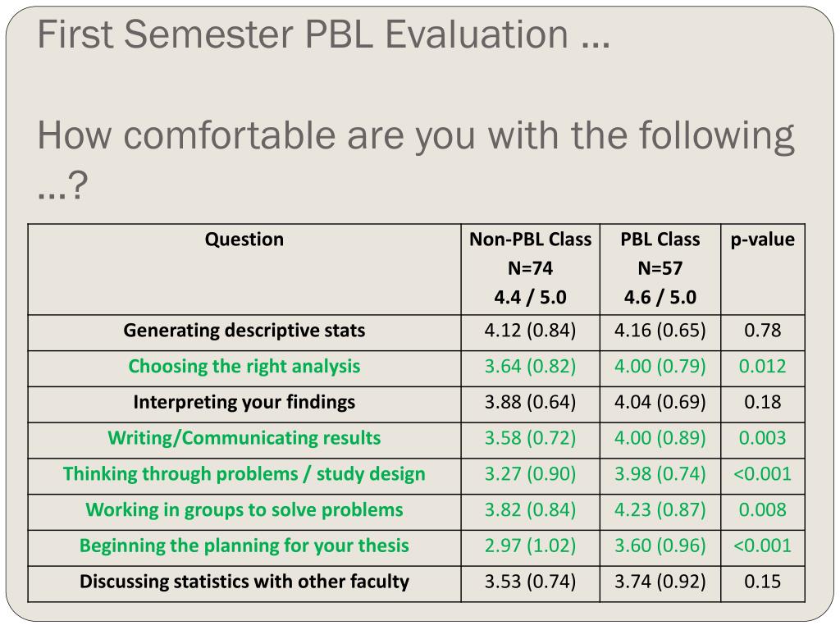
Task: Select the green 'Choosing the right analysis' text
Action: 244,367
